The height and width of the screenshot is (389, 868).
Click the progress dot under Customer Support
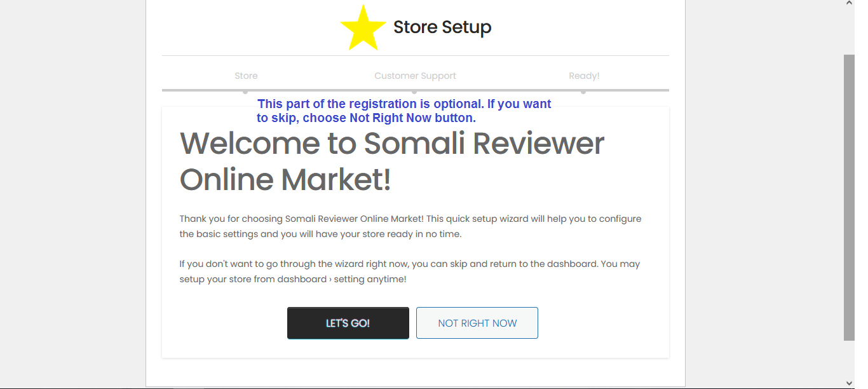[414, 92]
